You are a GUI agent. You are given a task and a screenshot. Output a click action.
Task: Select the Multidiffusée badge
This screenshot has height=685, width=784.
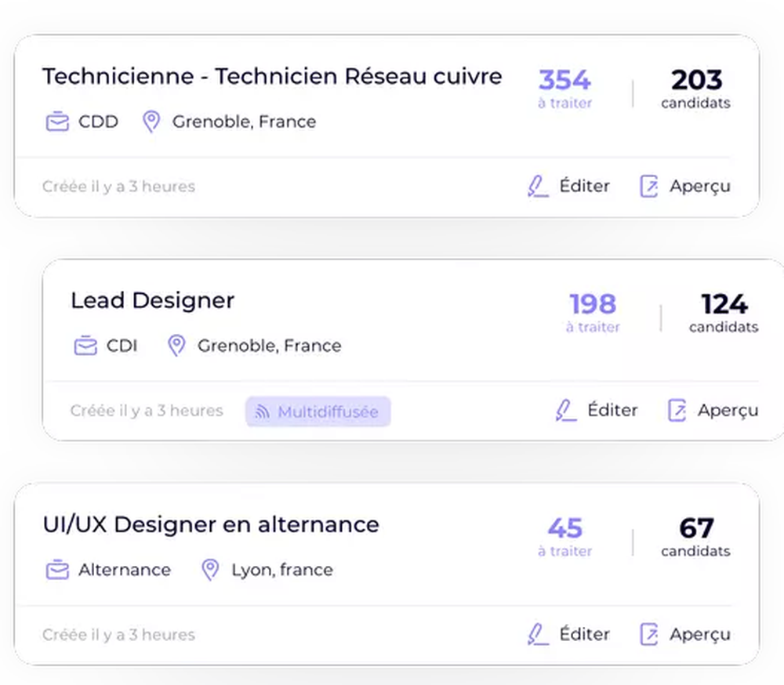click(318, 411)
